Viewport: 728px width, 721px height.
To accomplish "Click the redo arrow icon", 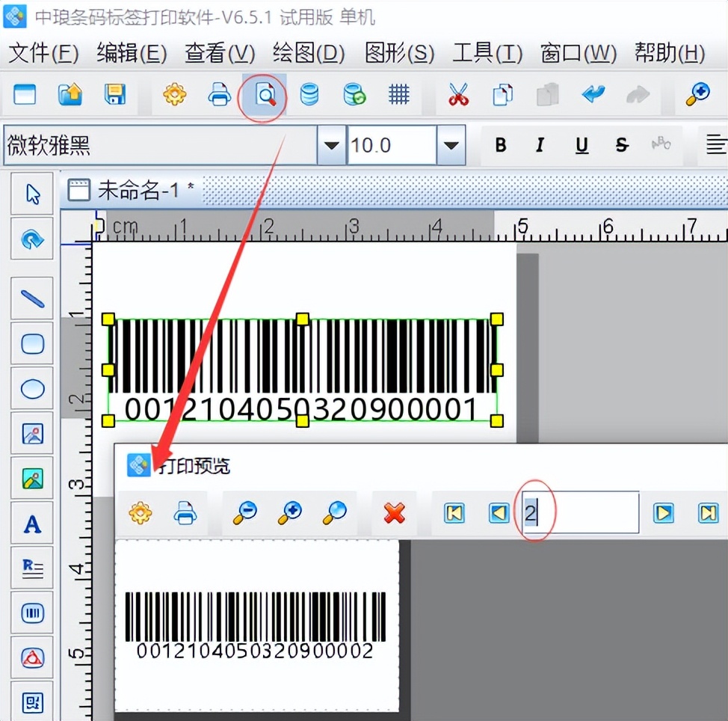I will [x=638, y=95].
